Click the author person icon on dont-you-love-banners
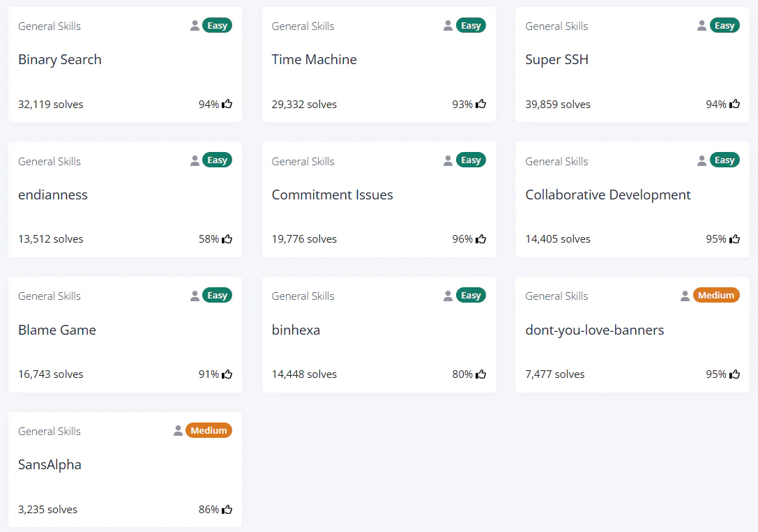The height and width of the screenshot is (532, 758). 685,296
